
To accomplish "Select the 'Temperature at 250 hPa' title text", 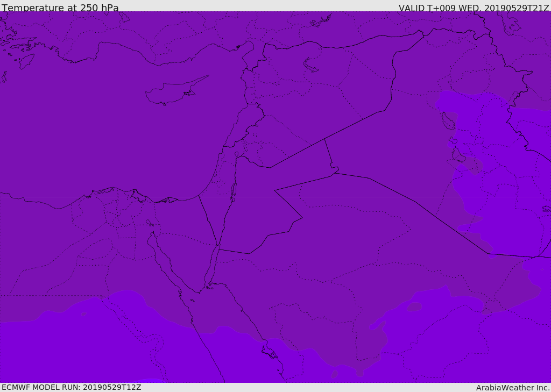I will pyautogui.click(x=60, y=8).
